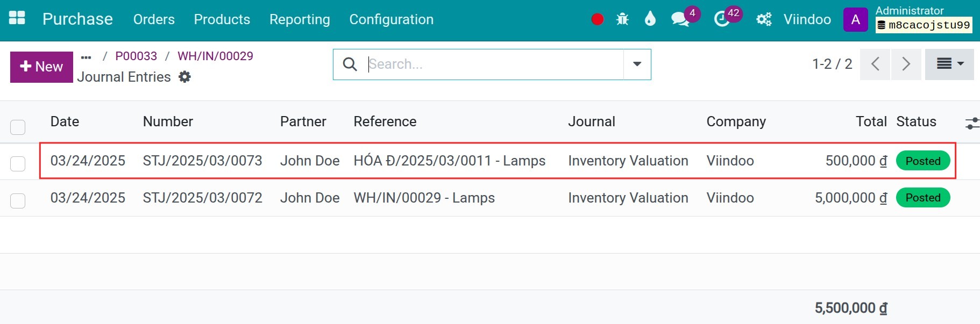980x324 pixels.
Task: Click the 5,000,000 ₫ total cell
Action: [851, 198]
